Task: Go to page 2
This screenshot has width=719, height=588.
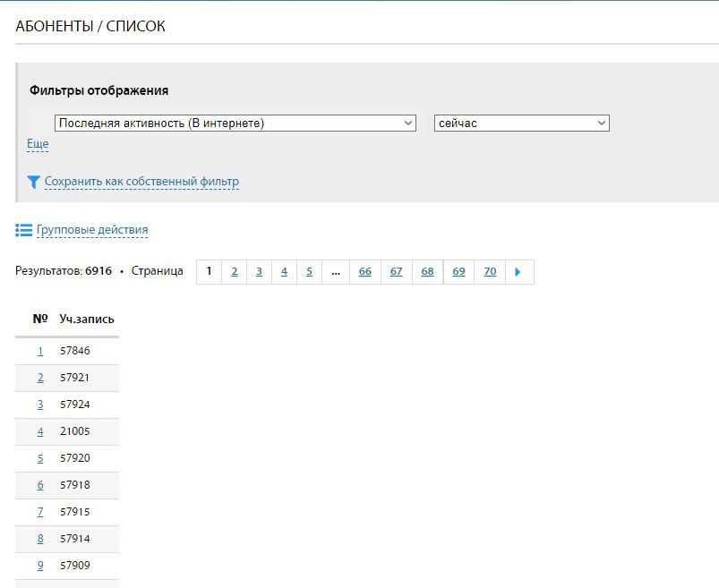Action: click(x=235, y=272)
